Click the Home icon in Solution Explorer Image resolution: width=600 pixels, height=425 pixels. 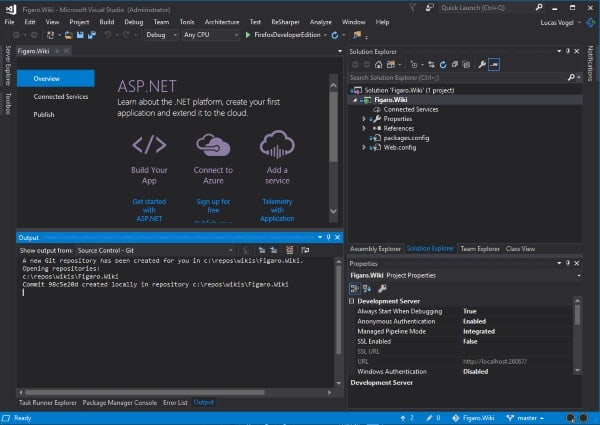(x=378, y=64)
